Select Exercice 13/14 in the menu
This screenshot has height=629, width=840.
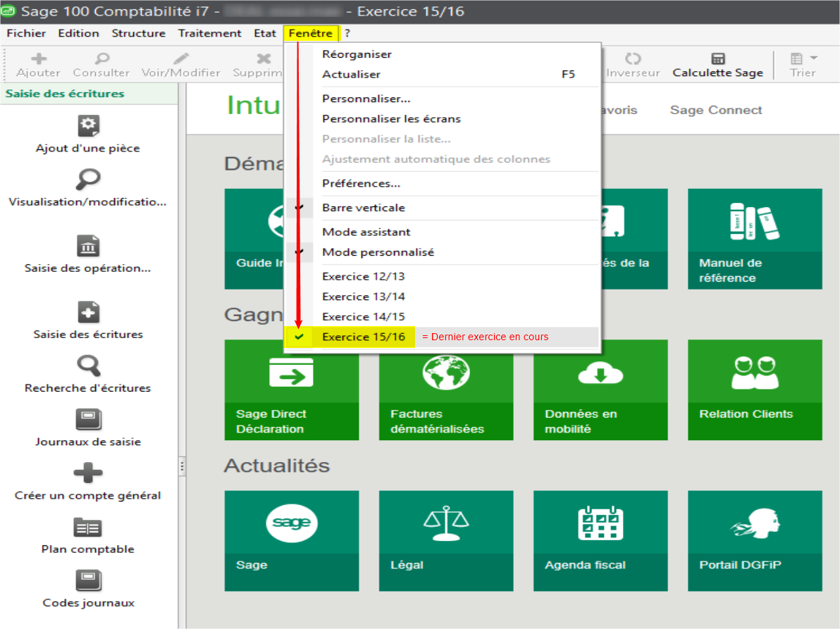pyautogui.click(x=364, y=297)
